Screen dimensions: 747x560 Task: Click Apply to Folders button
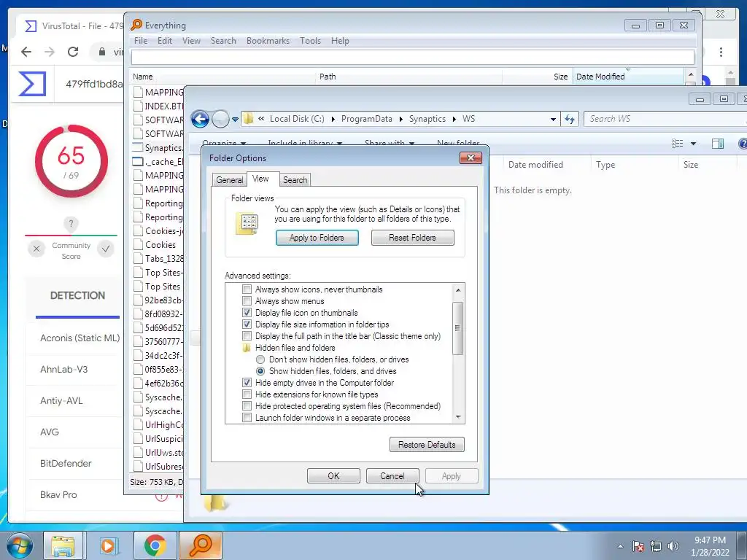click(317, 238)
